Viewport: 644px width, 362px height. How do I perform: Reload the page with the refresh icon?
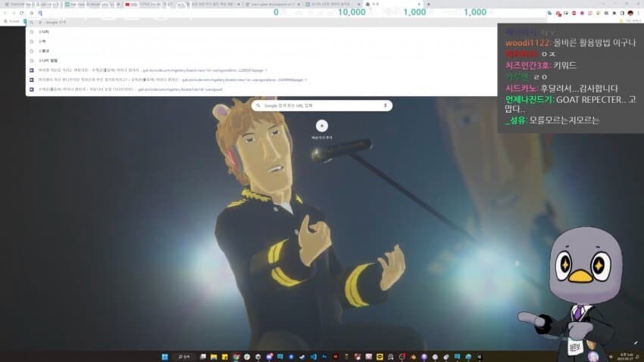point(22,13)
